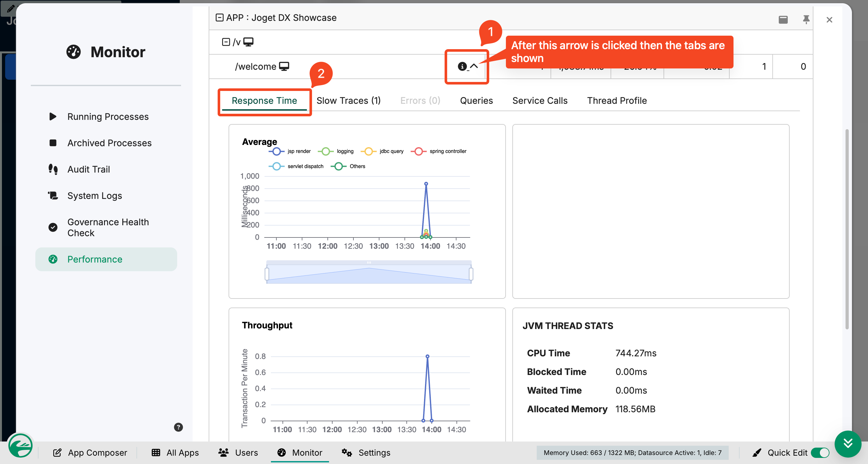
Task: Toggle the Quick Edit switch
Action: pos(820,452)
